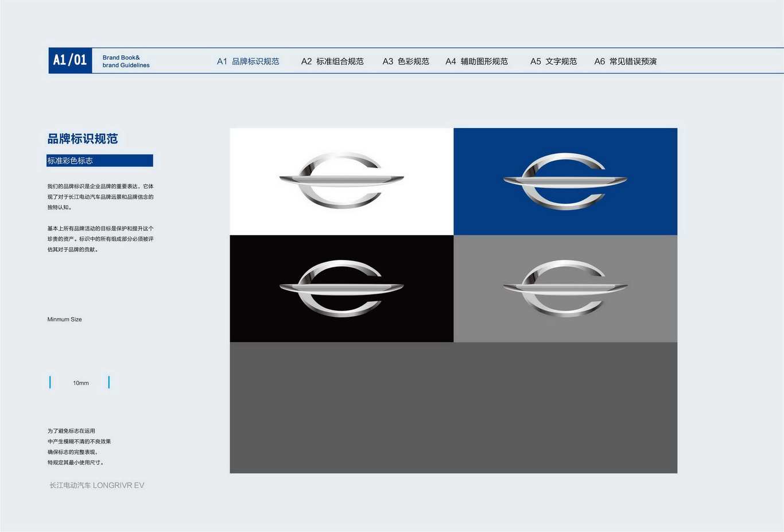The height and width of the screenshot is (532, 784).
Task: Select the 品牌标识规范 heading
Action: click(x=83, y=139)
